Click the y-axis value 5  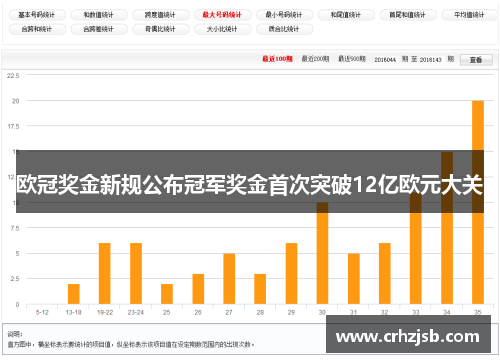click(x=17, y=254)
